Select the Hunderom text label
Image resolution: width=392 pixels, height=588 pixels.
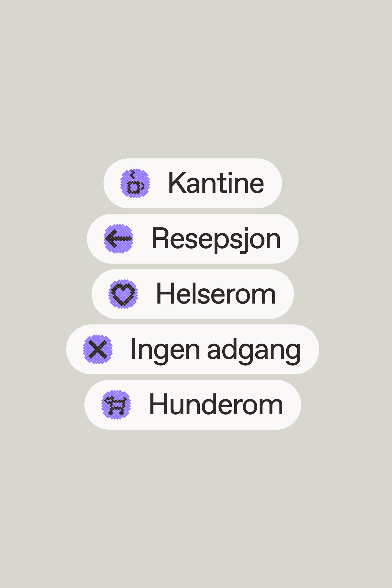216,405
